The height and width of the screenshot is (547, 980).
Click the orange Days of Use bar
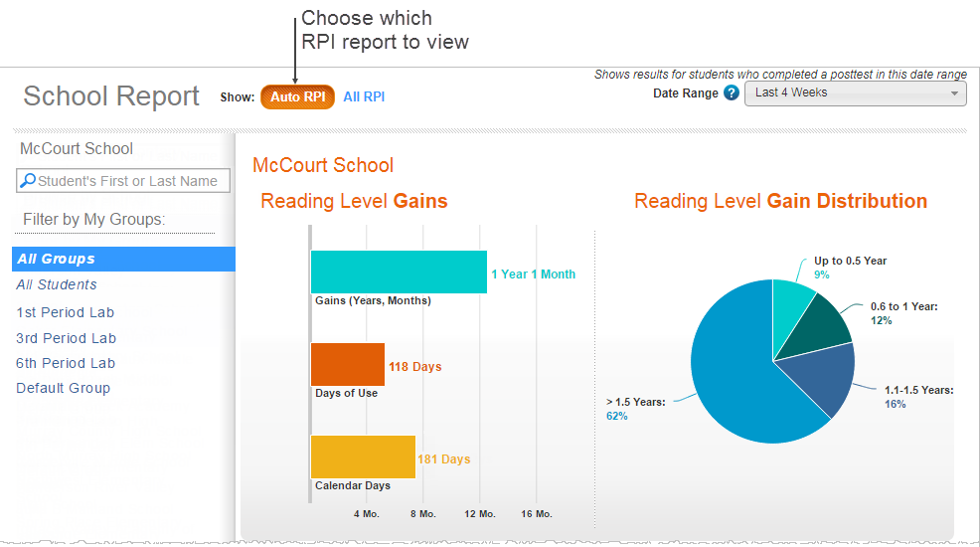[x=348, y=364]
